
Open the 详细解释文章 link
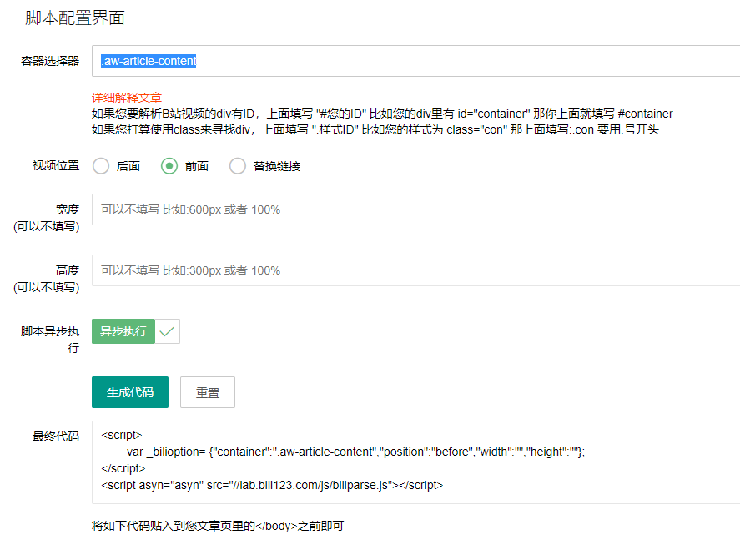(x=127, y=98)
